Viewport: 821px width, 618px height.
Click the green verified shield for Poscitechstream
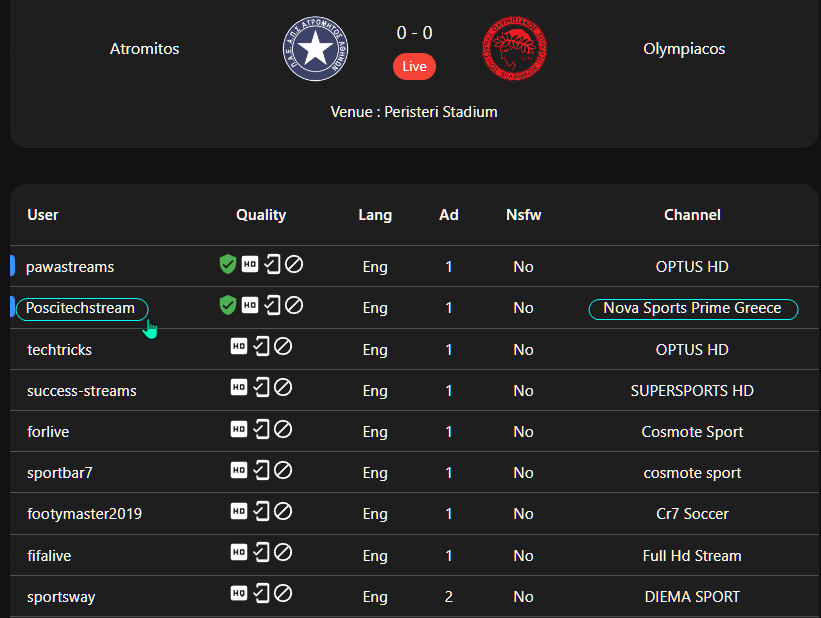pyautogui.click(x=228, y=305)
